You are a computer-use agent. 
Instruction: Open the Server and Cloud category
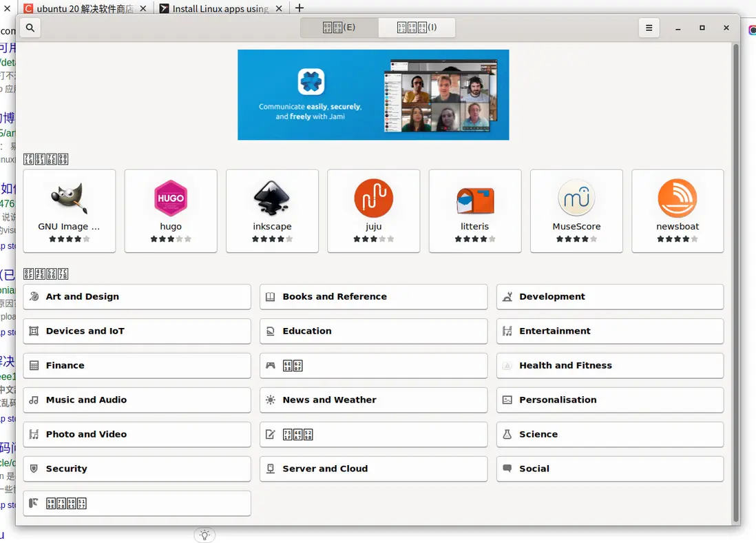click(374, 469)
